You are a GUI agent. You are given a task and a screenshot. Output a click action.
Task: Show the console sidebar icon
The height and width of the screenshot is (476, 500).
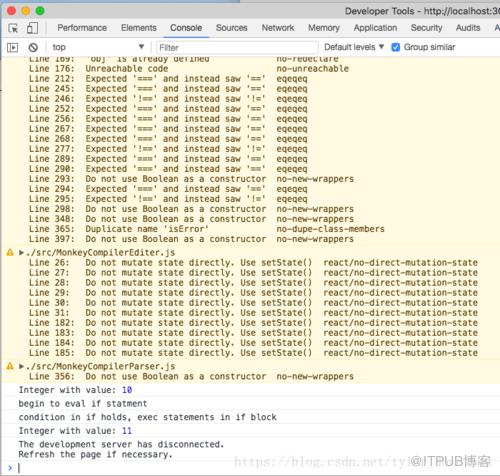click(13, 48)
